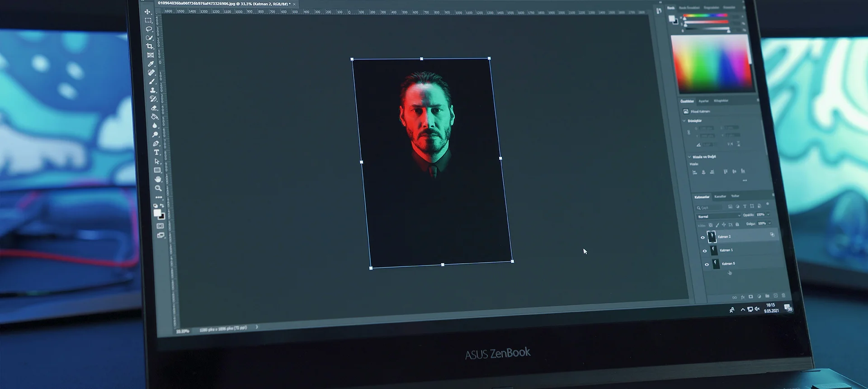Add layer style with fx icon
Viewport: 868px width, 389px height.
pos(743,297)
